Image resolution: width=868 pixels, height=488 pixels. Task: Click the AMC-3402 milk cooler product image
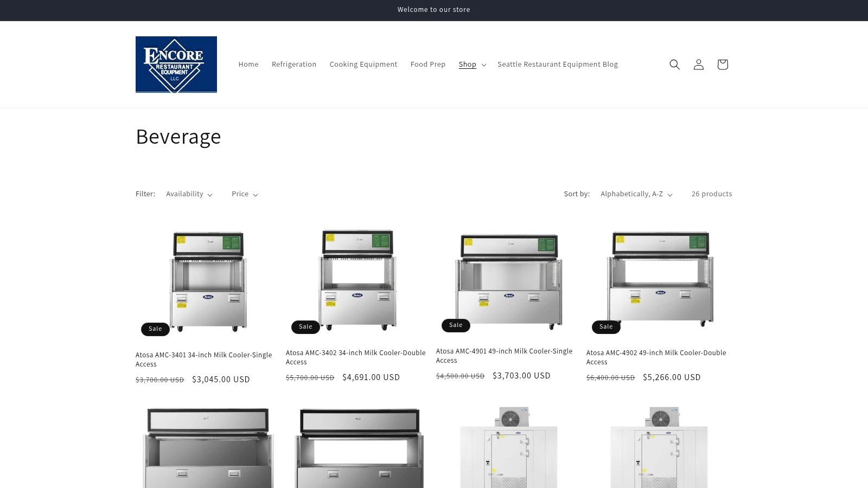pyautogui.click(x=358, y=279)
